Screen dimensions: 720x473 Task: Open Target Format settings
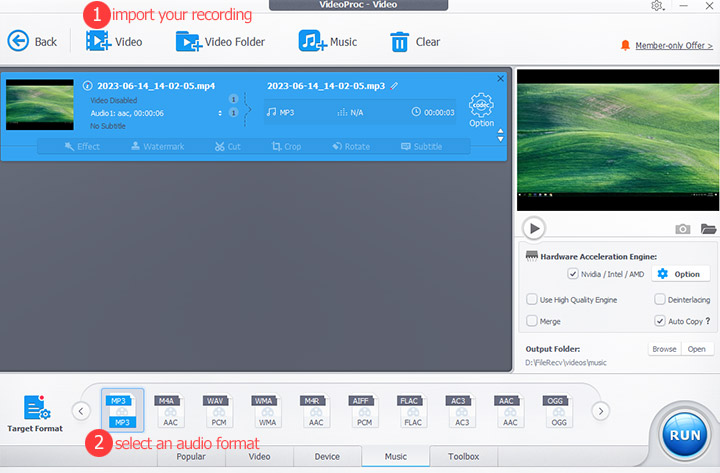(35, 413)
